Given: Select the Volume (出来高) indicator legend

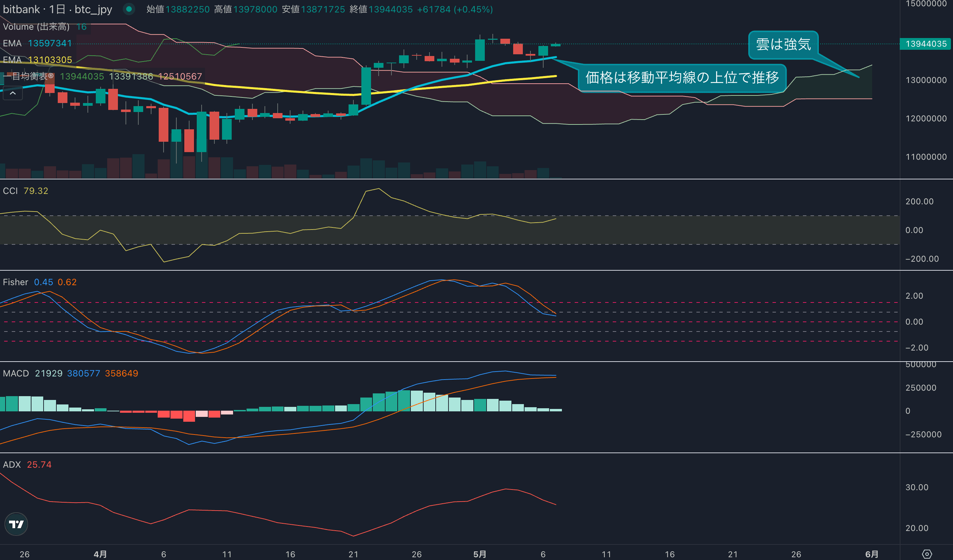Looking at the screenshot, I should pos(36,27).
